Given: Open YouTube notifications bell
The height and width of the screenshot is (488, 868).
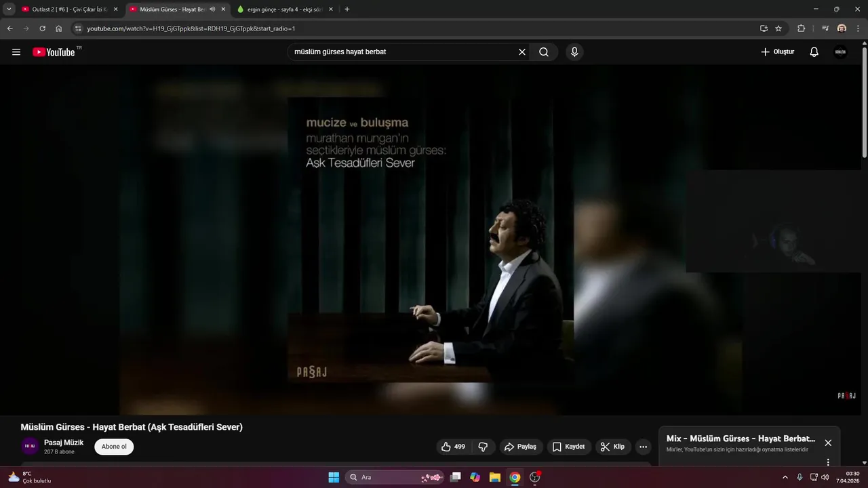Looking at the screenshot, I should click(x=814, y=52).
